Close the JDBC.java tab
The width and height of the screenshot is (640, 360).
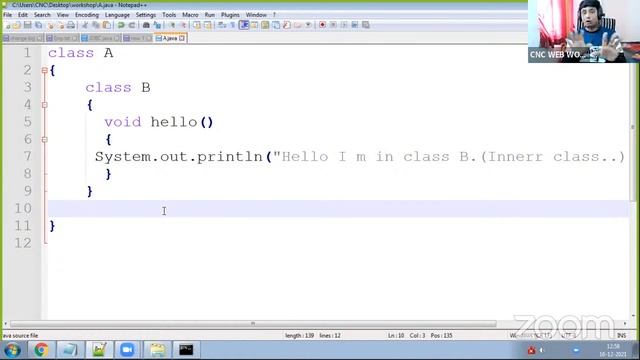pyautogui.click(x=117, y=38)
